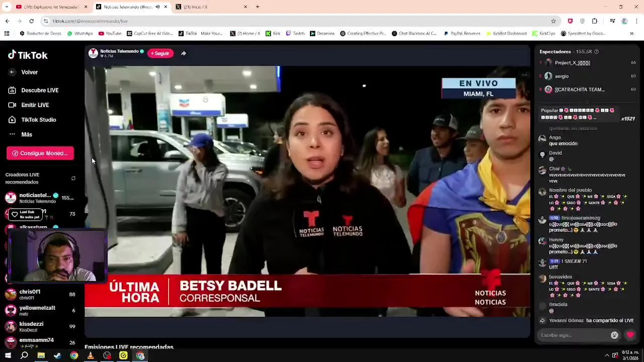This screenshot has height=362, width=644.
Task: Open recommended creator kissdezzi
Action: click(x=39, y=326)
